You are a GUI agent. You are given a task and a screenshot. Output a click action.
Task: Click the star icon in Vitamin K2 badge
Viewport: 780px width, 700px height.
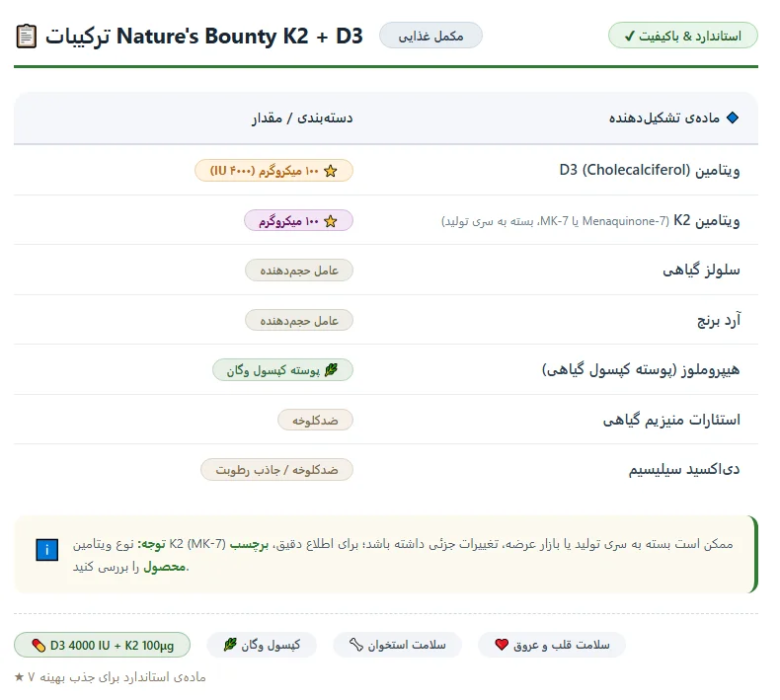(x=331, y=221)
